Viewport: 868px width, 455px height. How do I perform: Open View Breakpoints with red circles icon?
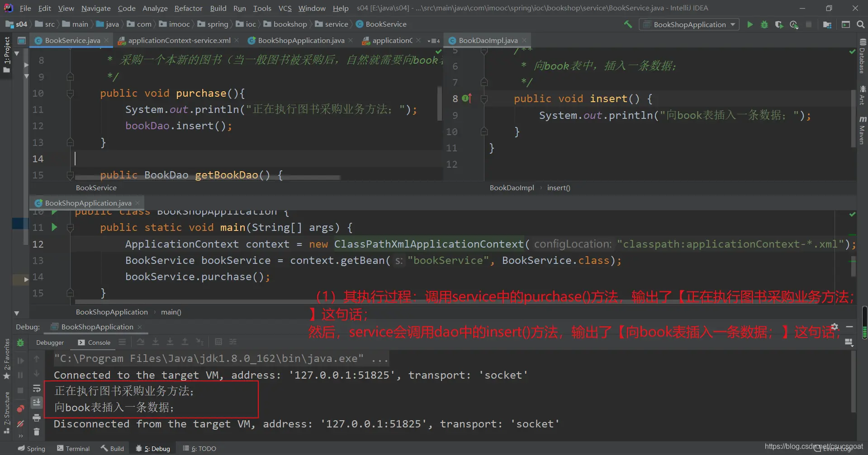pyautogui.click(x=20, y=409)
